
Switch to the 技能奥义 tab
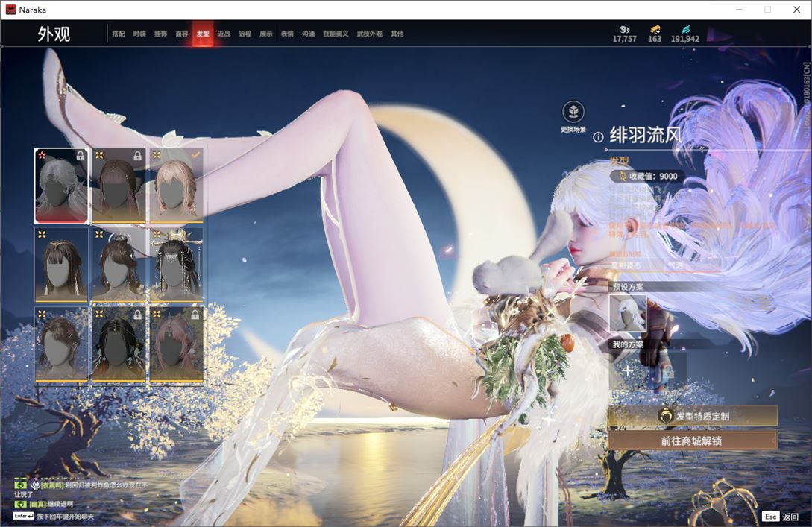(336, 34)
